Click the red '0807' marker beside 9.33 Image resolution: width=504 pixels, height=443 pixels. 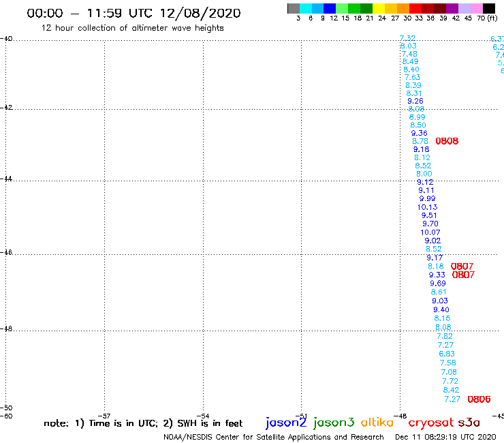click(463, 275)
